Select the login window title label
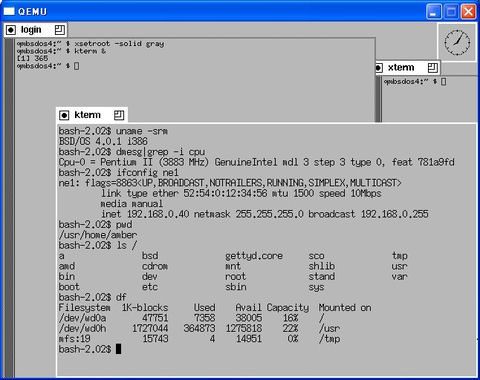 [x=31, y=30]
